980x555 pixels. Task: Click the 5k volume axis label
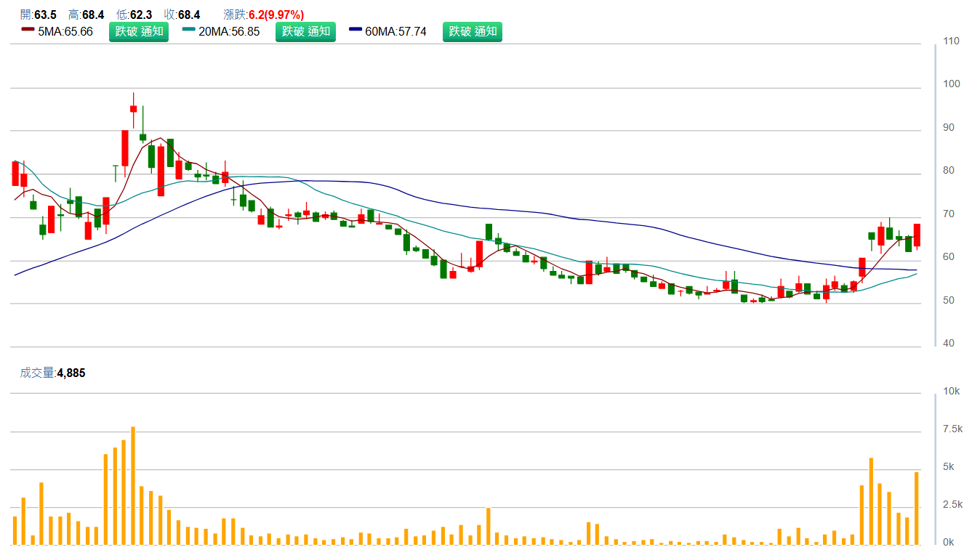click(949, 467)
